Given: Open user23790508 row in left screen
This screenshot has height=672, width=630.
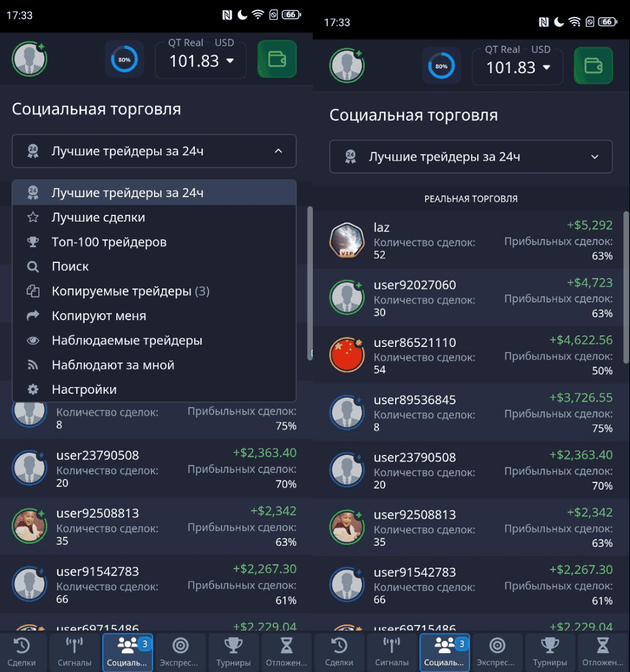Looking at the screenshot, I should pyautogui.click(x=154, y=469).
